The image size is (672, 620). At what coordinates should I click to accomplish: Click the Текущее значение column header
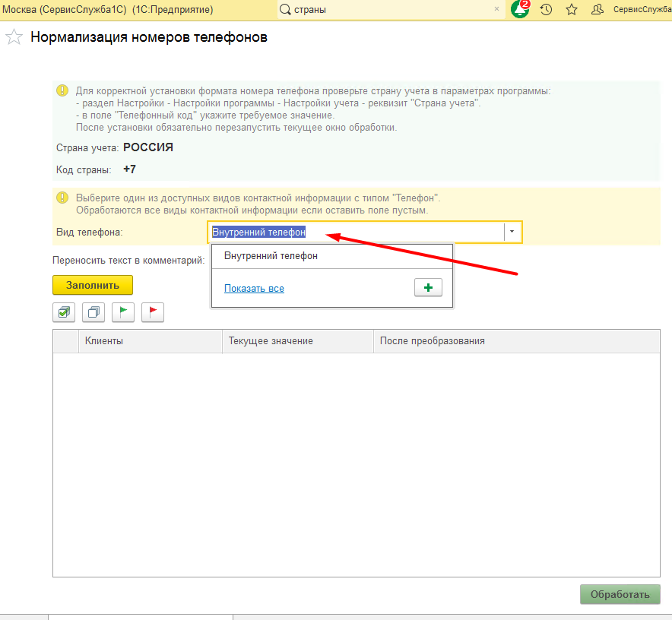[x=296, y=341]
